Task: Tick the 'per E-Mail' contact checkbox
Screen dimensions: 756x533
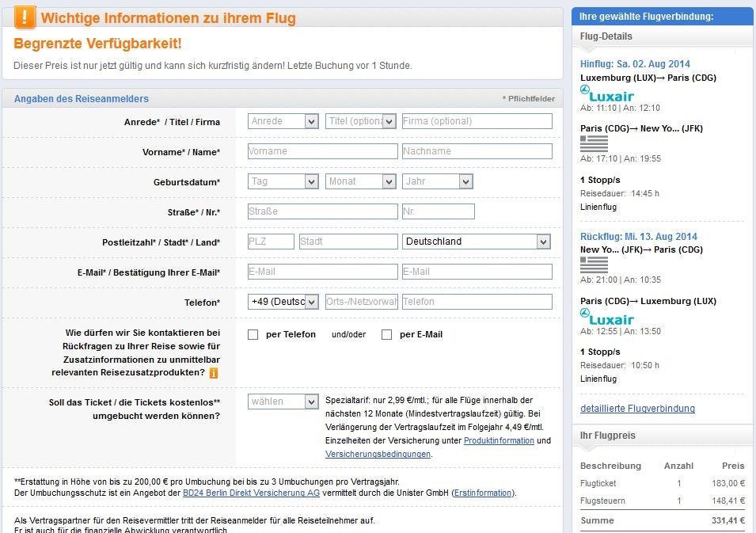Action: (387, 335)
